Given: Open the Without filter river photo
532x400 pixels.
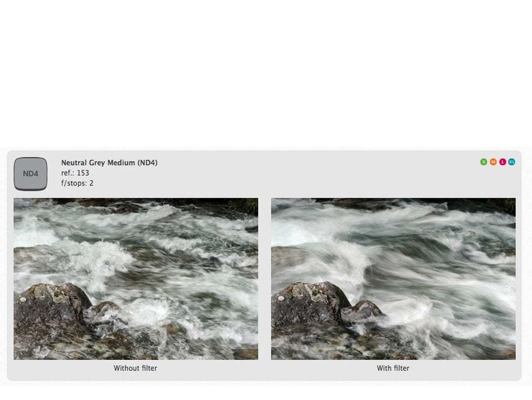Looking at the screenshot, I should click(x=136, y=279).
